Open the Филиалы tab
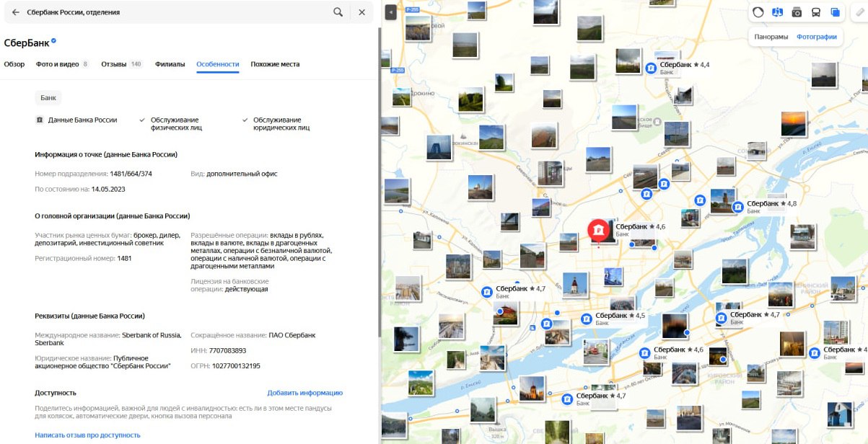 pos(170,64)
